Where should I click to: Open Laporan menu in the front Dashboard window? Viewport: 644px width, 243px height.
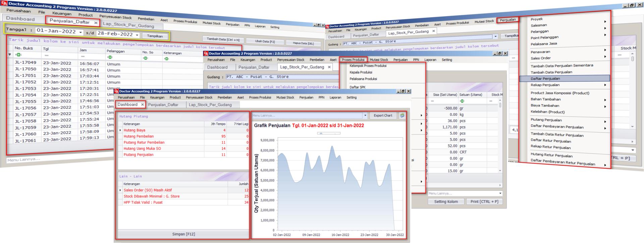click(335, 97)
